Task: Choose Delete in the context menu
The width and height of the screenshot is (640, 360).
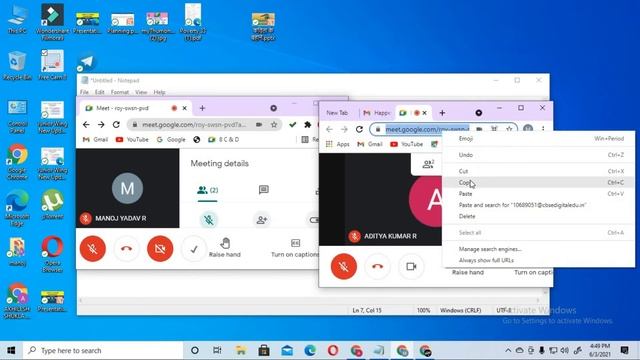Action: pos(538,216)
